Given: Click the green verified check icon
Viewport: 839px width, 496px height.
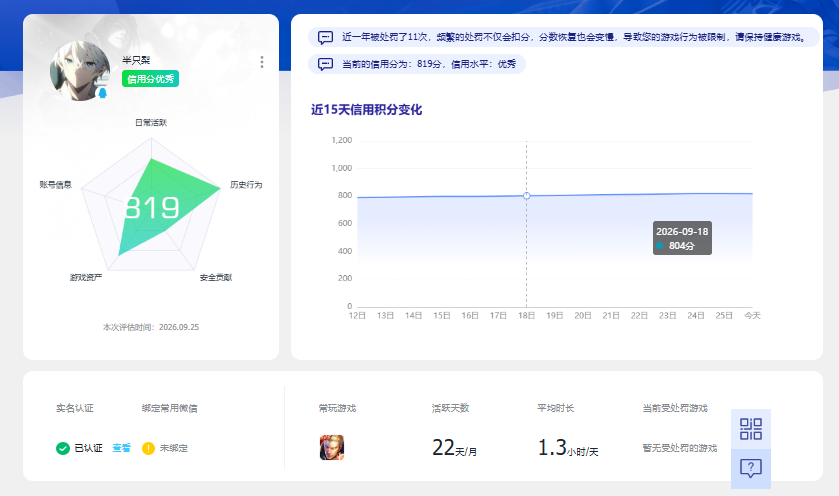Looking at the screenshot, I should point(63,448).
